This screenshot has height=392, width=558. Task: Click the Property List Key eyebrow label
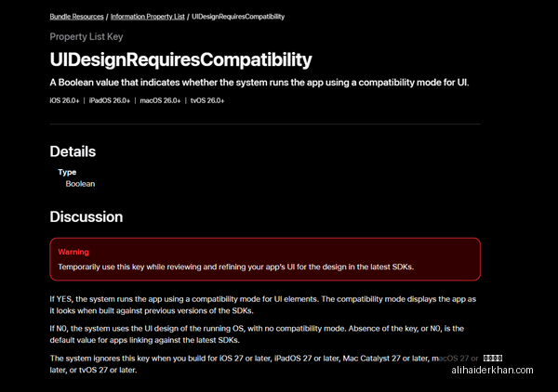(86, 36)
